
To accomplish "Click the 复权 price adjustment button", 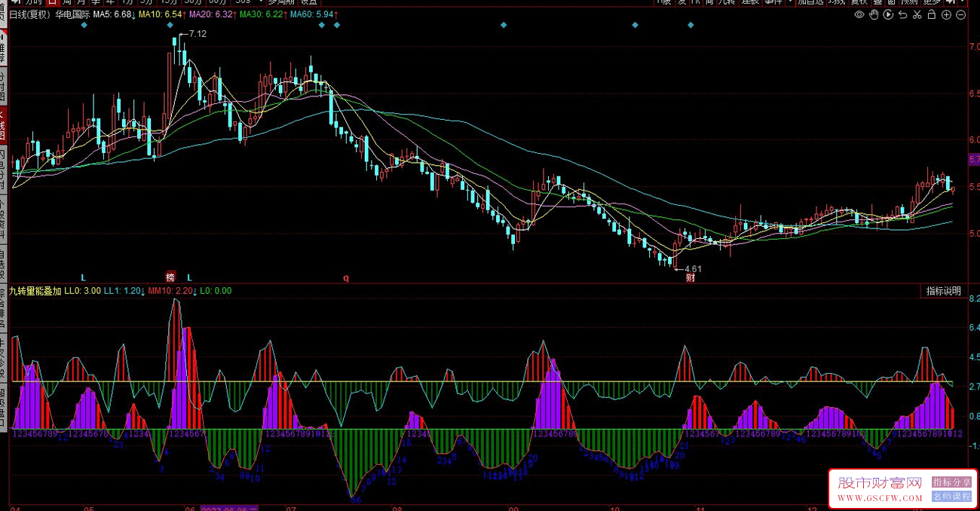I will click(x=859, y=3).
